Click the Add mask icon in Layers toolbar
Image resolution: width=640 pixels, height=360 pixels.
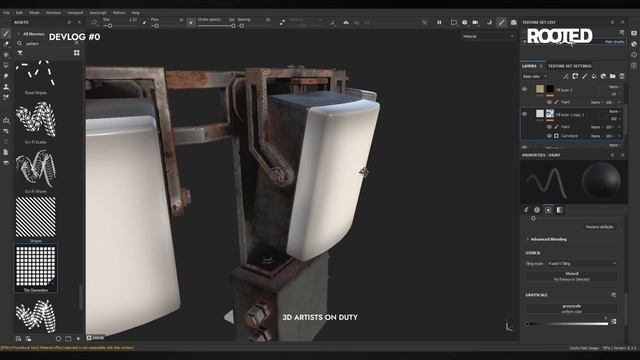click(x=575, y=76)
